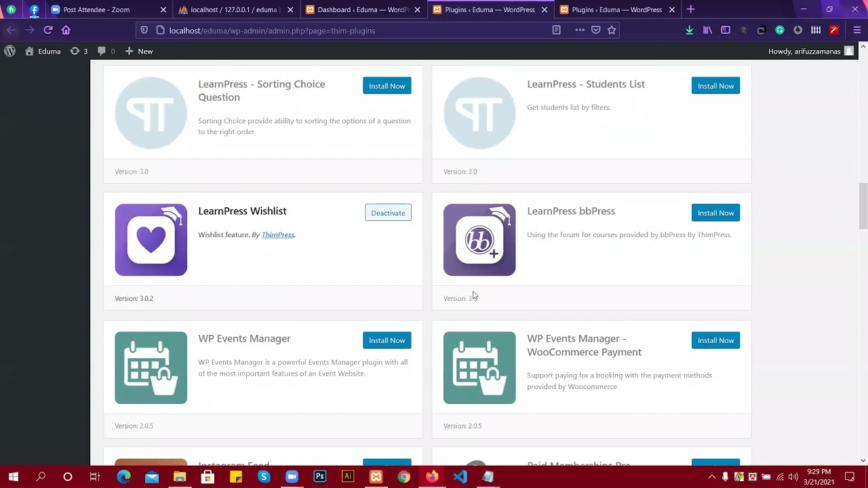
Task: Open the Mail app from taskbar
Action: coord(152,477)
